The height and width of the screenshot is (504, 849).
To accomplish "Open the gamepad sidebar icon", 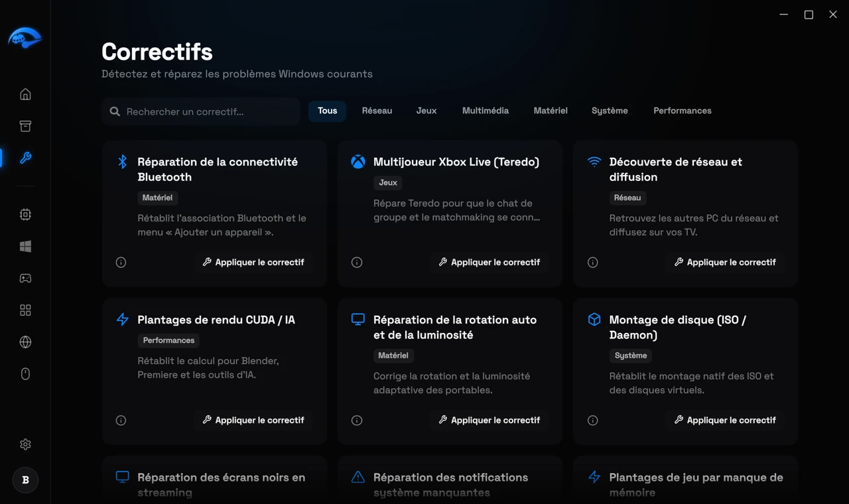I will click(x=25, y=279).
